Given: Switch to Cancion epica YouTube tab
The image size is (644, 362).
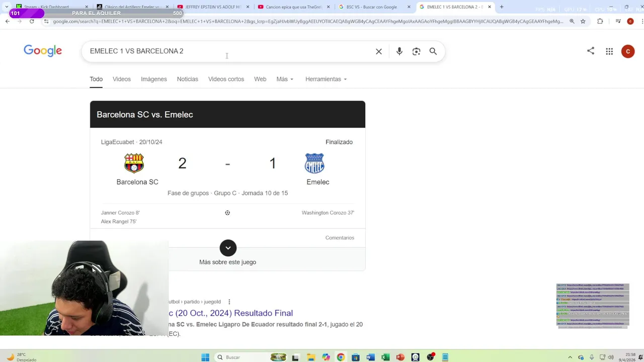Looking at the screenshot, I should pos(294,7).
